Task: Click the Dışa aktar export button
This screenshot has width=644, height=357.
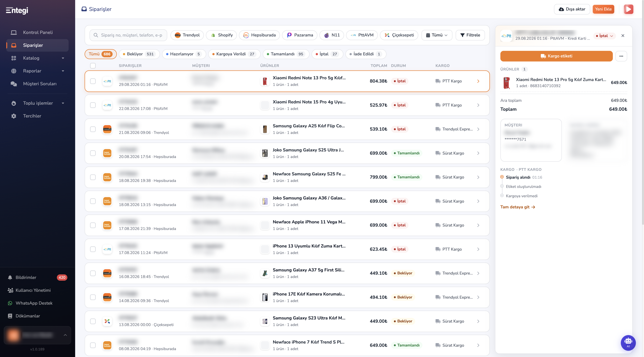Action: [x=572, y=9]
